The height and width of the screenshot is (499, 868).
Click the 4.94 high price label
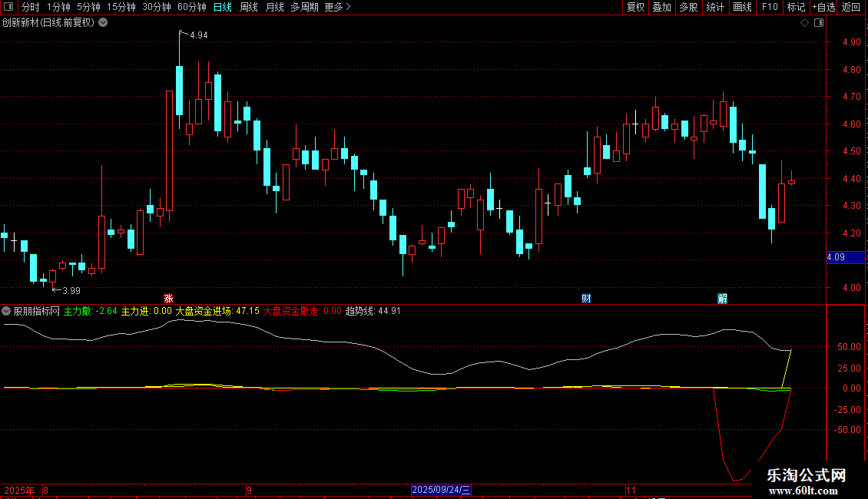tap(199, 35)
